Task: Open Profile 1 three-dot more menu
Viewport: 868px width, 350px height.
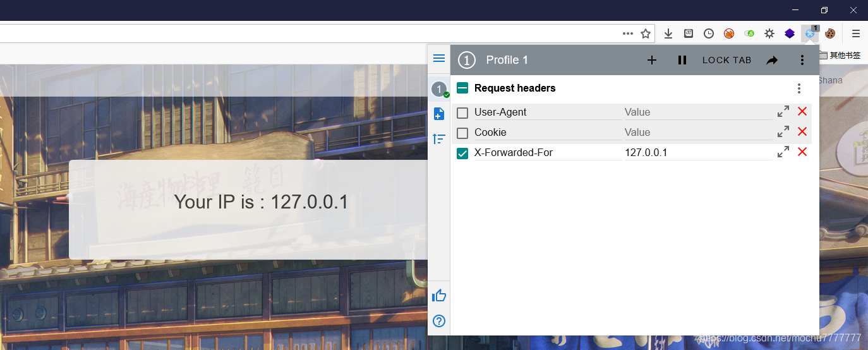Action: coord(802,60)
